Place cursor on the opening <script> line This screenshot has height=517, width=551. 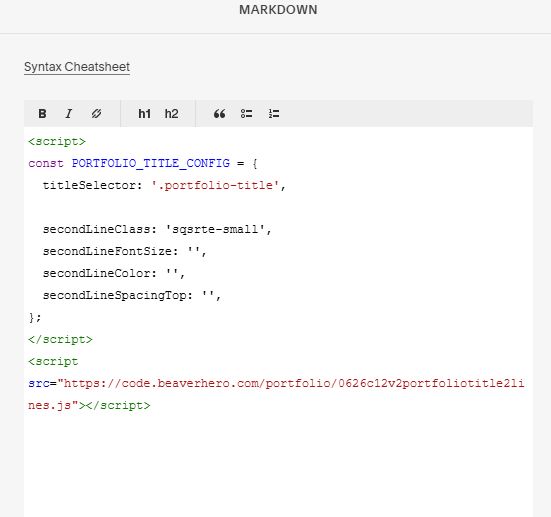click(57, 141)
